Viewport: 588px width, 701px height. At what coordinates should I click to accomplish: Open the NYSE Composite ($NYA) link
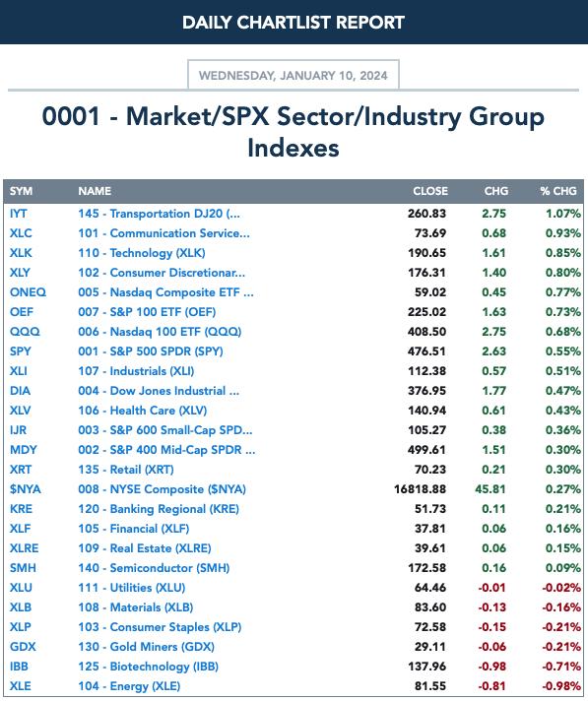pyautogui.click(x=163, y=489)
